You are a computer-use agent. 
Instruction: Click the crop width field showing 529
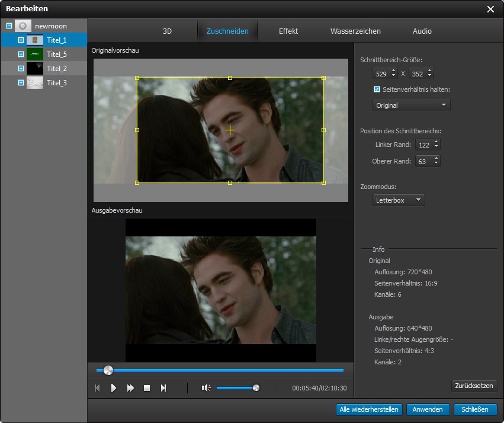point(382,73)
